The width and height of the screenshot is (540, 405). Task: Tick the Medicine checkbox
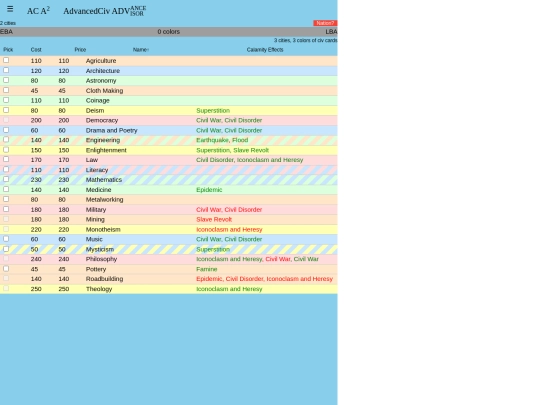tap(6, 189)
